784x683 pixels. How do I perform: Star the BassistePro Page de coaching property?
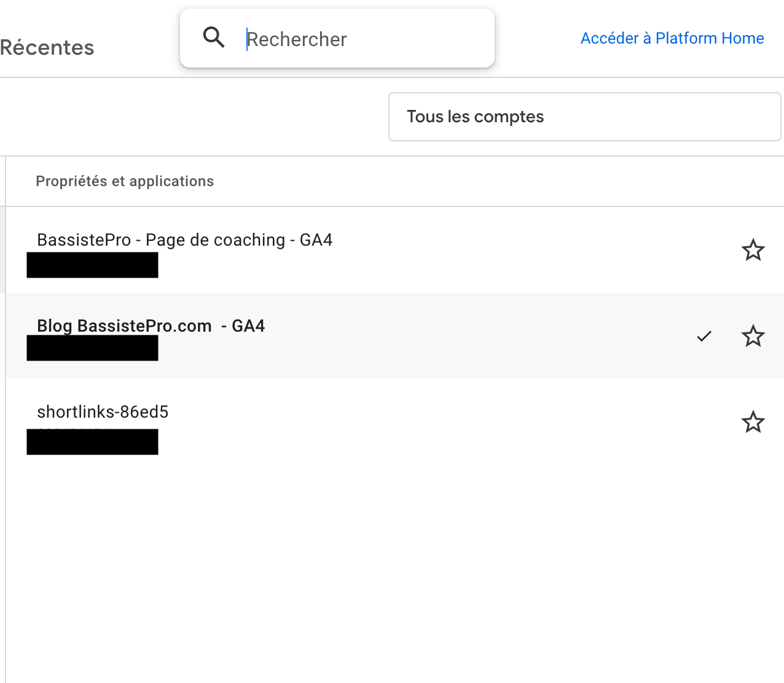click(x=753, y=250)
